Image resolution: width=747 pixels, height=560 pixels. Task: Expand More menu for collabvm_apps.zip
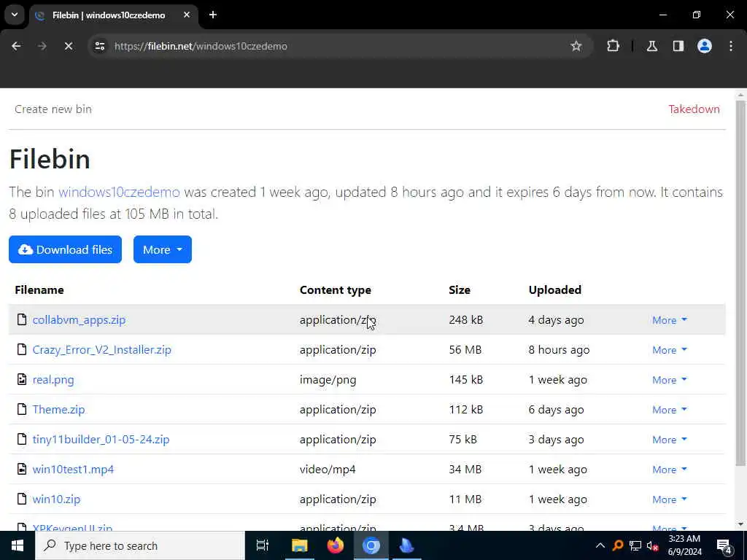670,320
